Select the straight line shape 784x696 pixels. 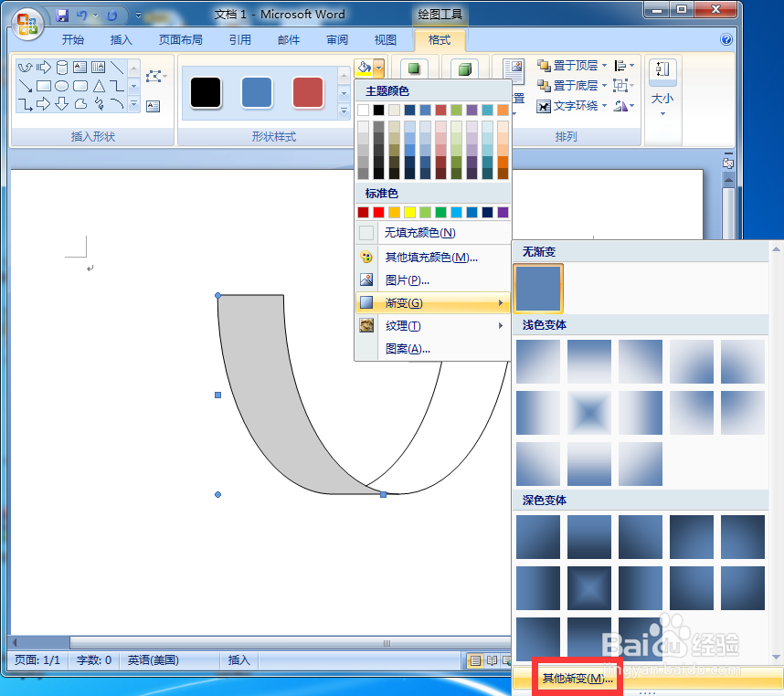117,67
